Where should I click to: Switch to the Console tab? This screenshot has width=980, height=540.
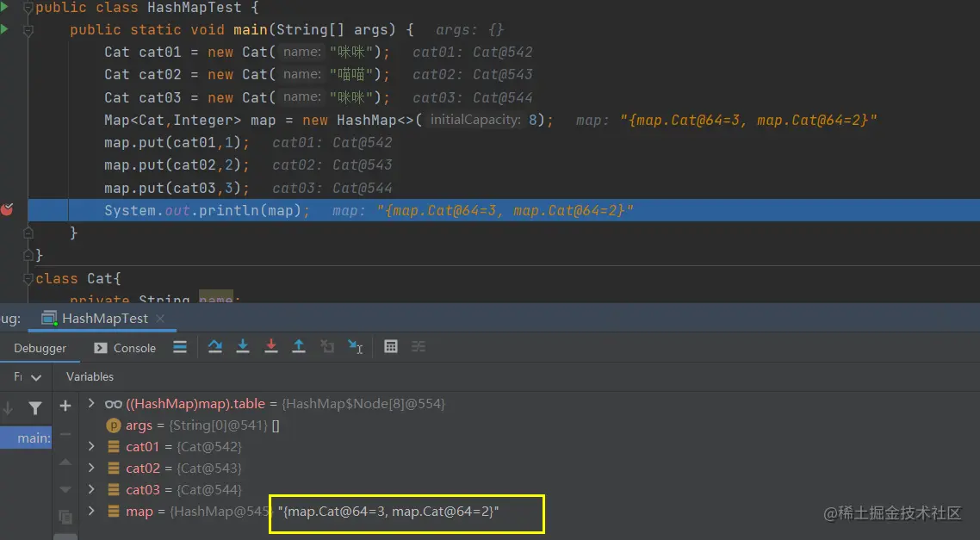click(x=124, y=348)
